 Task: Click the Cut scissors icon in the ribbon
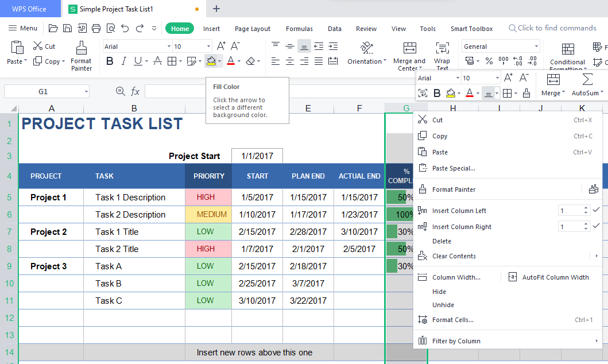click(x=38, y=47)
